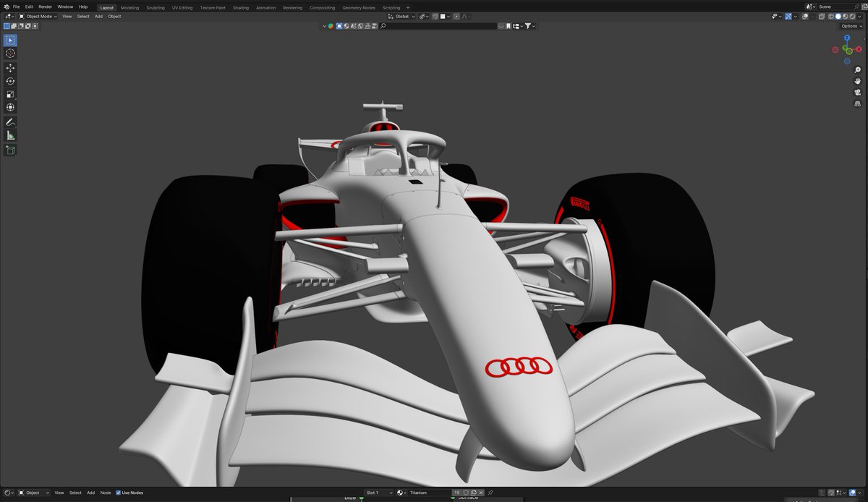Open the viewport Object menu
The width and height of the screenshot is (868, 502).
(x=114, y=16)
